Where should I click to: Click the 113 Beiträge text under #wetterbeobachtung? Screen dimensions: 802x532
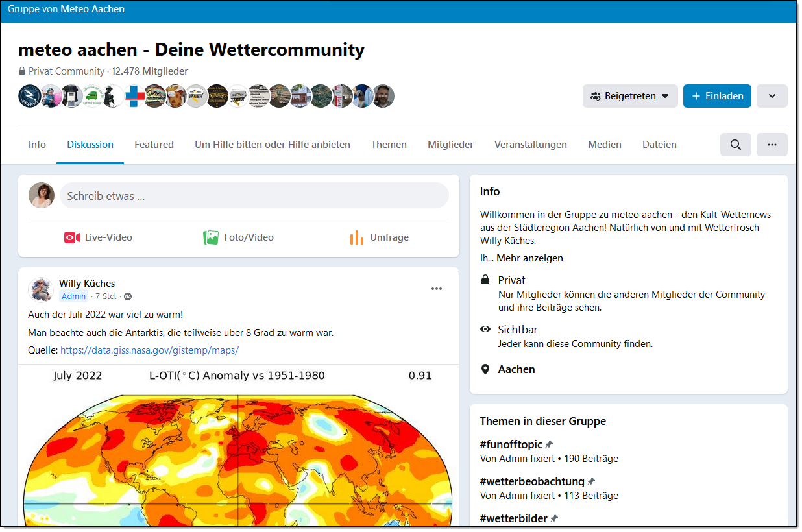click(x=591, y=496)
